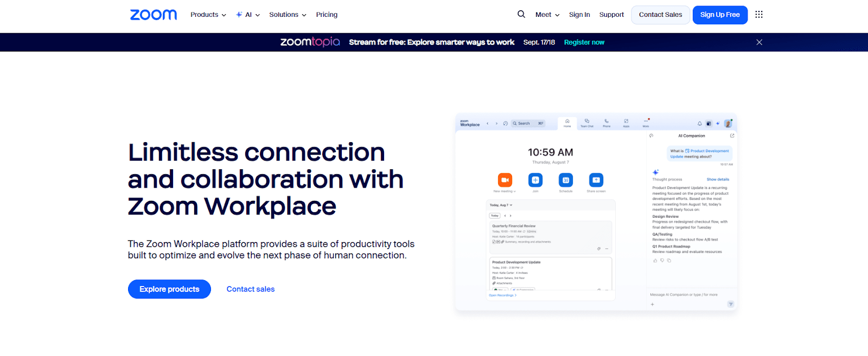Open the Support link
This screenshot has width=868, height=356.
[x=611, y=15]
